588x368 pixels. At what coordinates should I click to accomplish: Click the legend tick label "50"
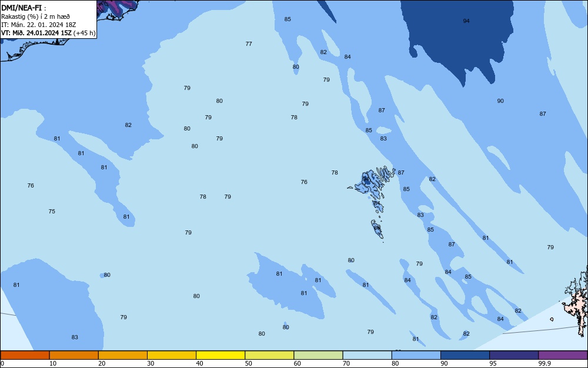248,363
